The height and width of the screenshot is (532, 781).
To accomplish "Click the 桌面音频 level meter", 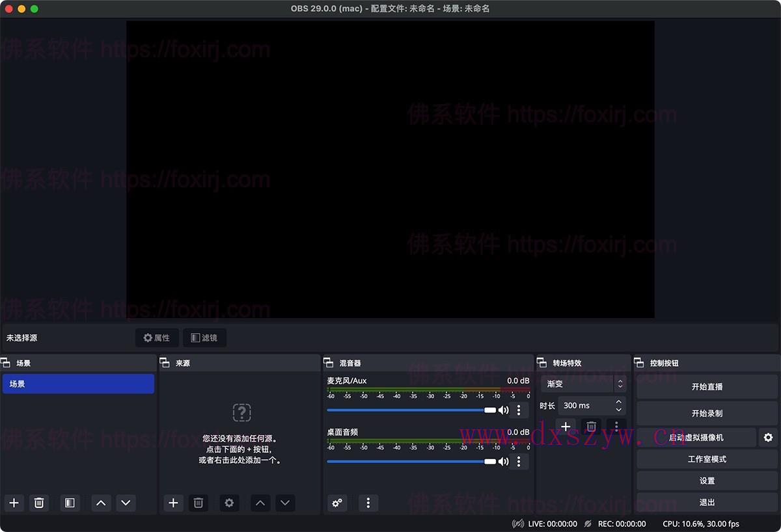I will tap(428, 441).
